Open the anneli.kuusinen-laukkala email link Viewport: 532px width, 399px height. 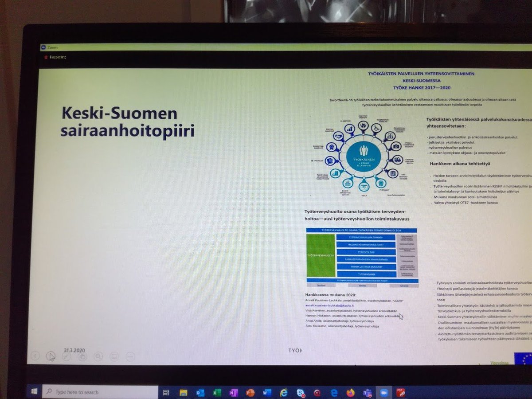pyautogui.click(x=330, y=305)
